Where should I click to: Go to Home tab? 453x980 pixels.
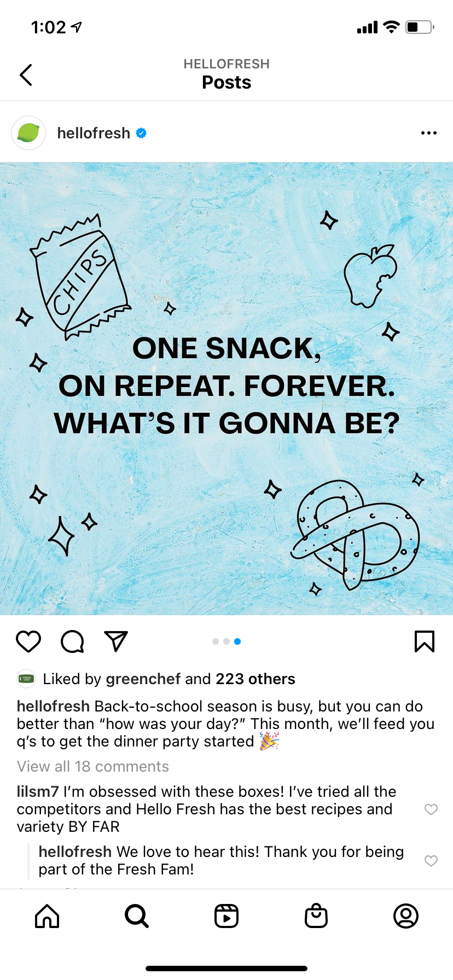(47, 916)
